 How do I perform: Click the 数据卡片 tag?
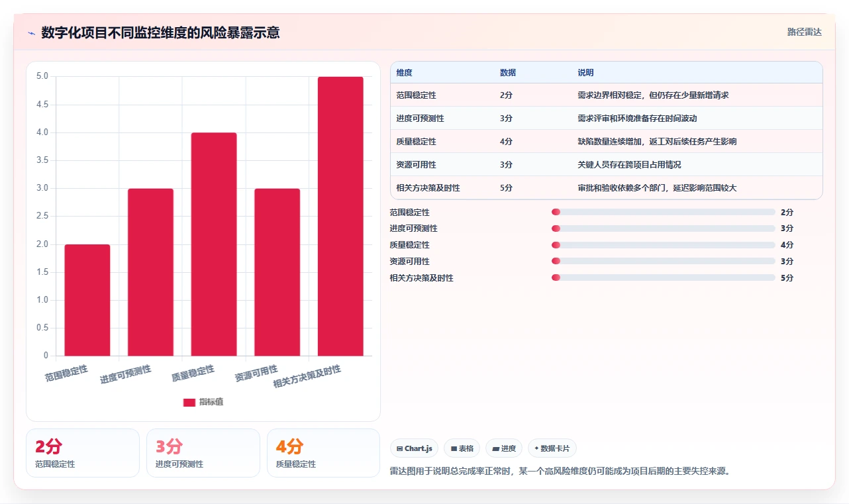[x=552, y=448]
